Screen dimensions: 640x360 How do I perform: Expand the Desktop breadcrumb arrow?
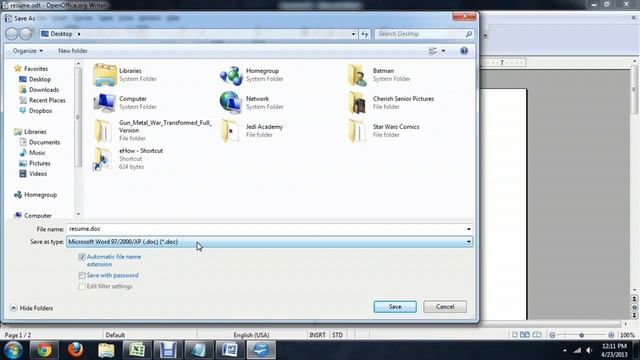tap(79, 34)
